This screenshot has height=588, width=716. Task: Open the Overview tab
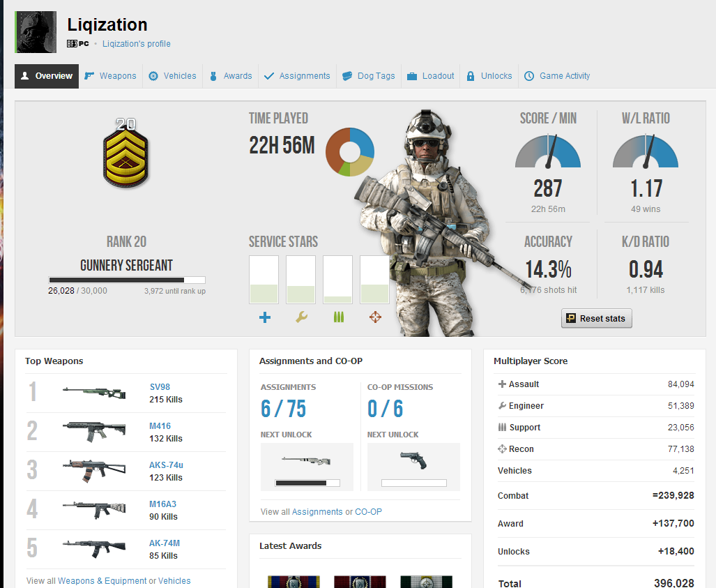pos(47,76)
